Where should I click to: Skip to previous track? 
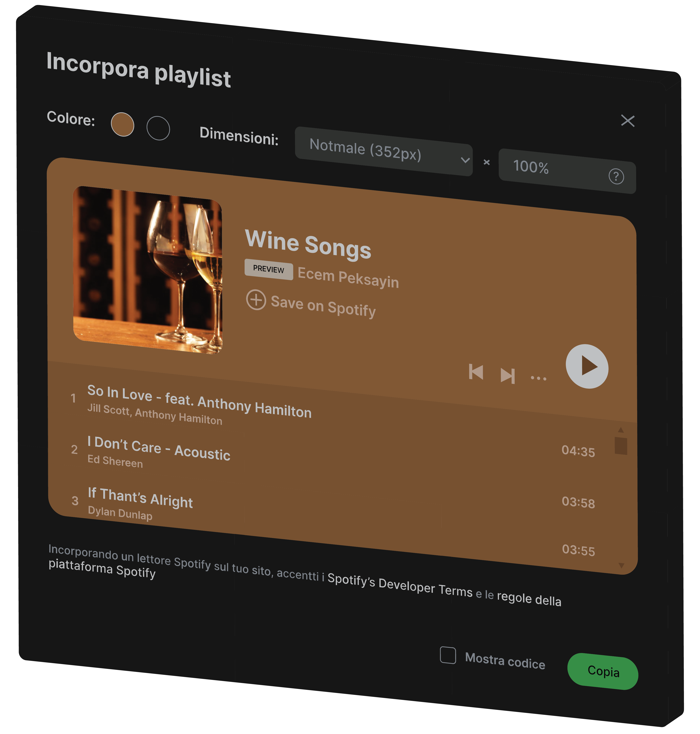click(x=476, y=372)
